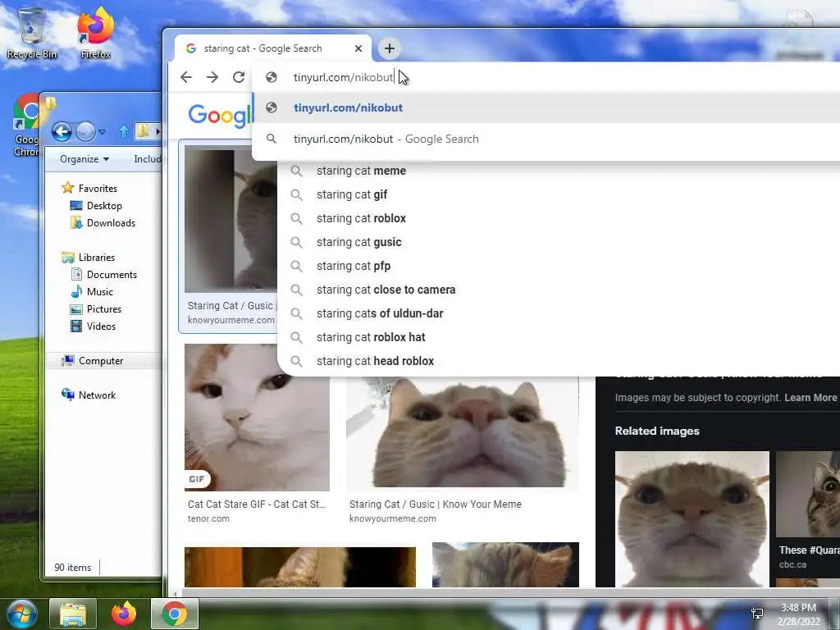This screenshot has height=630, width=840.
Task: Select 'staring cat roblox hat' suggestion
Action: tap(371, 337)
